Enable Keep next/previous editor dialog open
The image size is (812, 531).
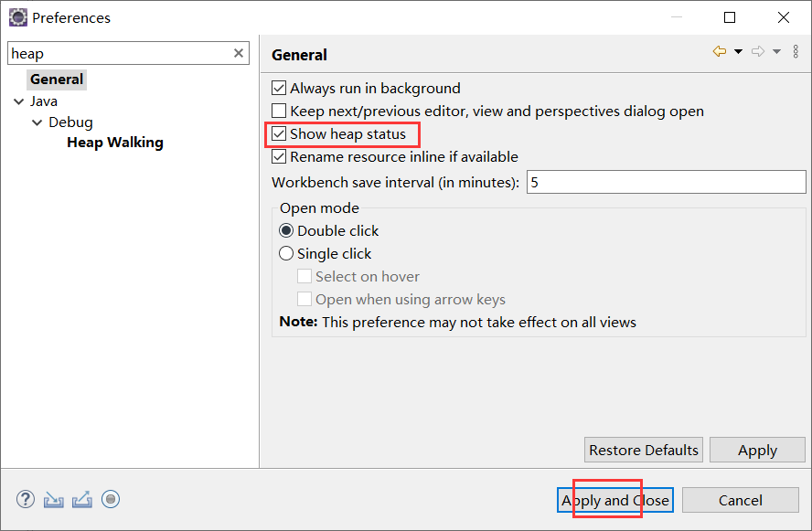(280, 112)
